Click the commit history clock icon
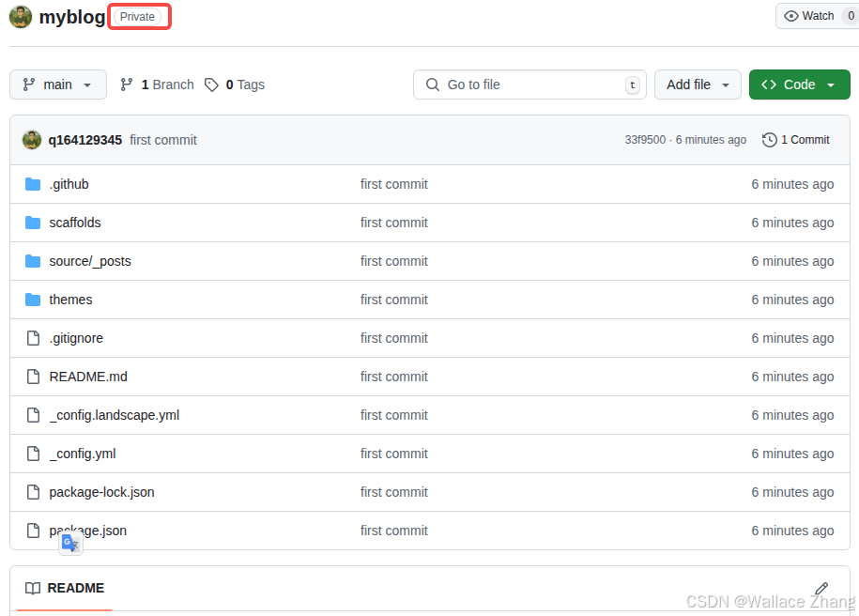 tap(769, 140)
